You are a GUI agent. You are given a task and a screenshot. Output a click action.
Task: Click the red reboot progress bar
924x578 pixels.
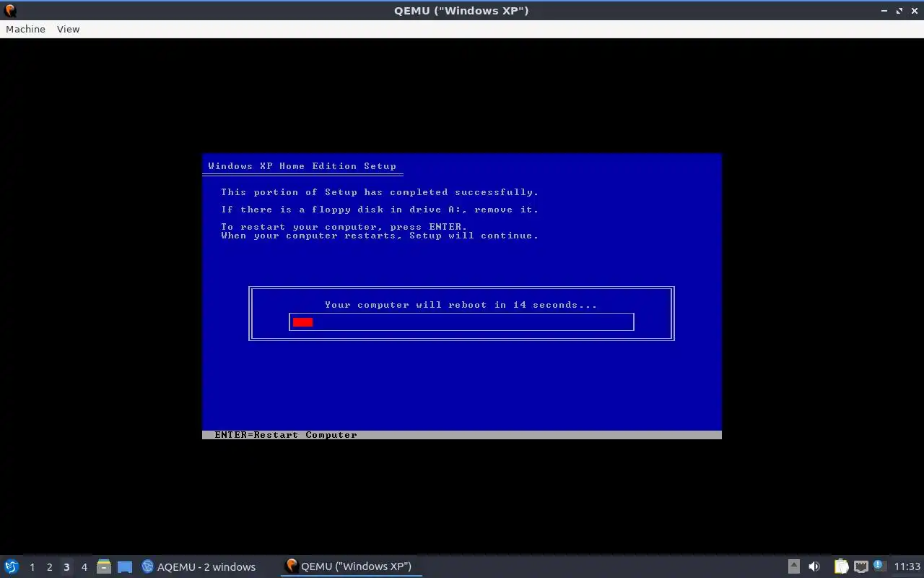[x=302, y=322]
